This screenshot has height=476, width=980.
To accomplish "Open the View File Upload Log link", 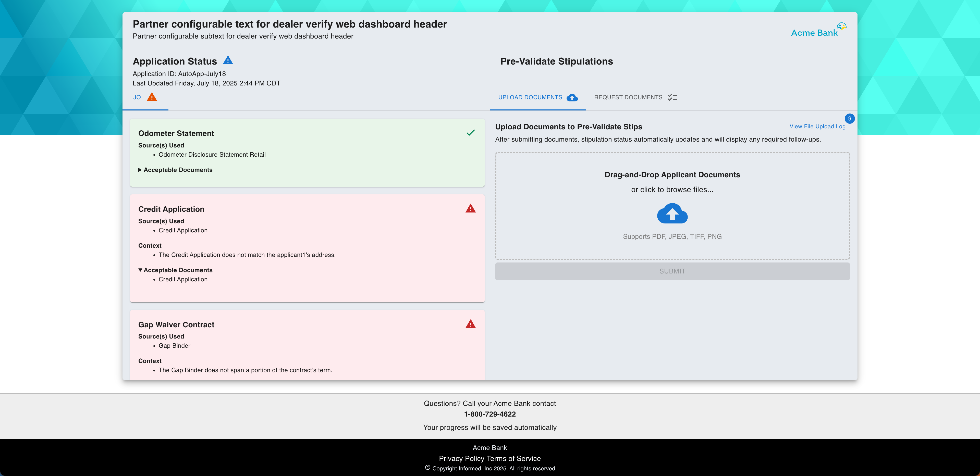I will pos(817,127).
